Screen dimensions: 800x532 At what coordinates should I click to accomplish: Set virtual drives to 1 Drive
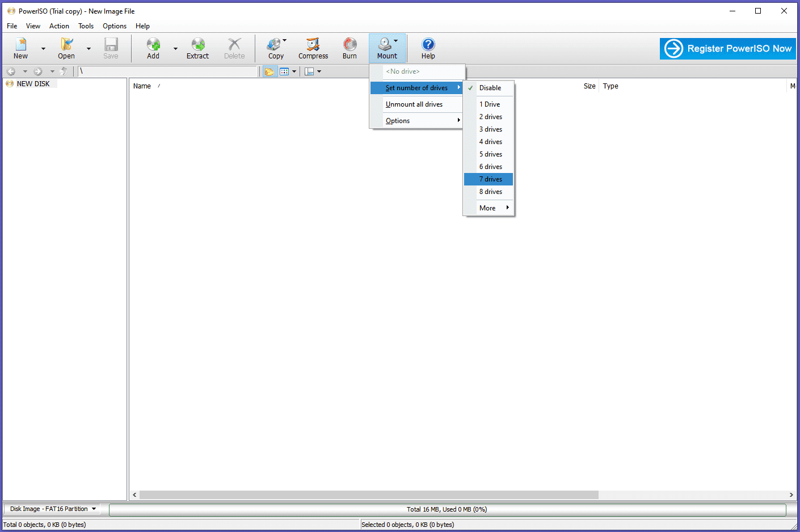click(489, 104)
